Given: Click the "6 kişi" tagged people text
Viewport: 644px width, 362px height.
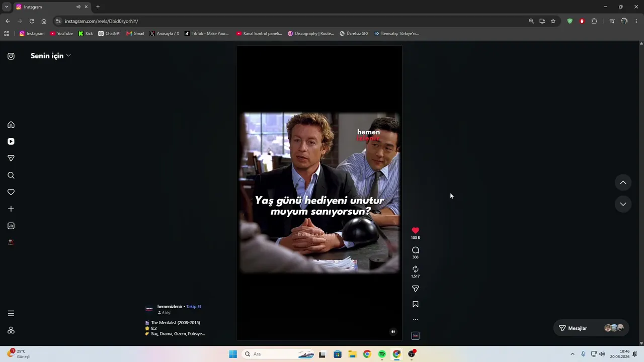Looking at the screenshot, I should [165, 313].
